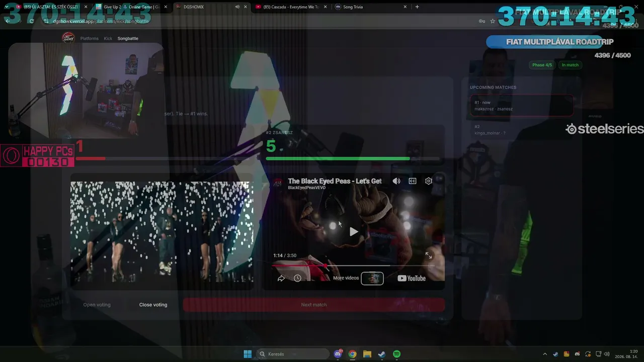
Task: Close the Song Trivia tab
Action: (405, 7)
